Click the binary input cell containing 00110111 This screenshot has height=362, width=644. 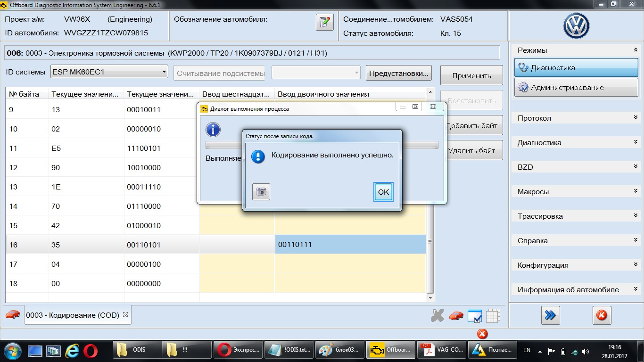click(350, 245)
